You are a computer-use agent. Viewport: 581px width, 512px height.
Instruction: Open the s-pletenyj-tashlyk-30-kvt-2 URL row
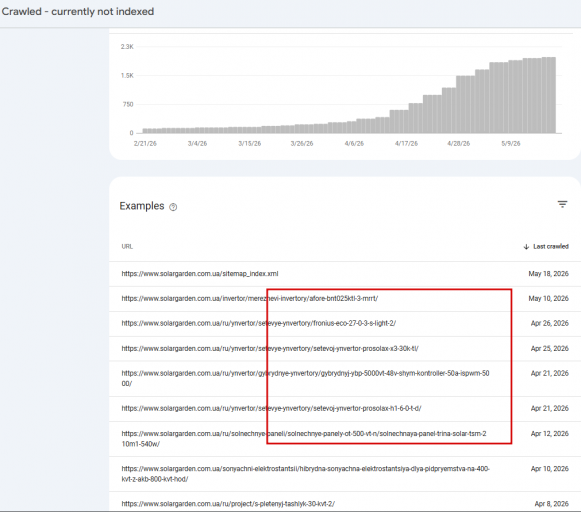[345, 502]
